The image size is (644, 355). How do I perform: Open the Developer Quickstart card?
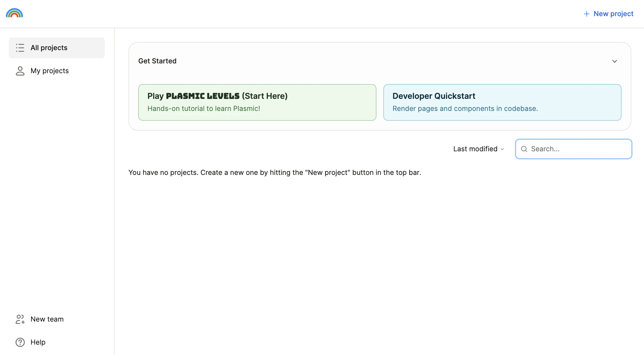[x=502, y=102]
